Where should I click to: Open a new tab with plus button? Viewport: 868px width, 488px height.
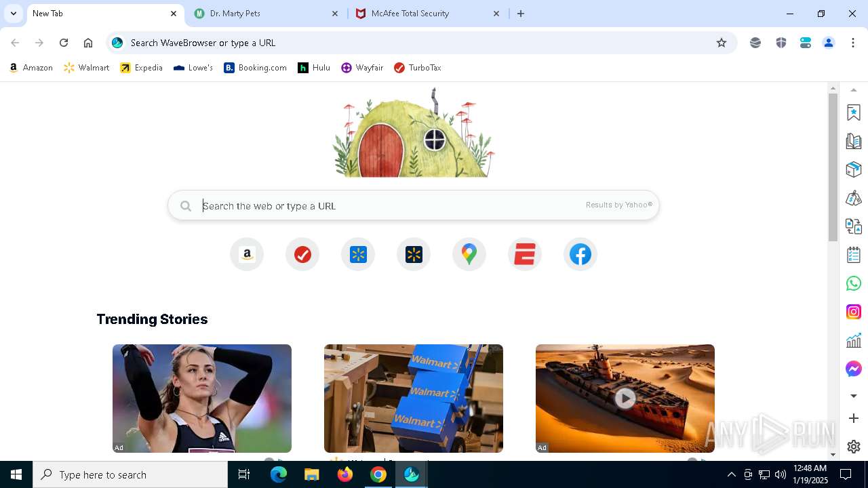point(521,14)
